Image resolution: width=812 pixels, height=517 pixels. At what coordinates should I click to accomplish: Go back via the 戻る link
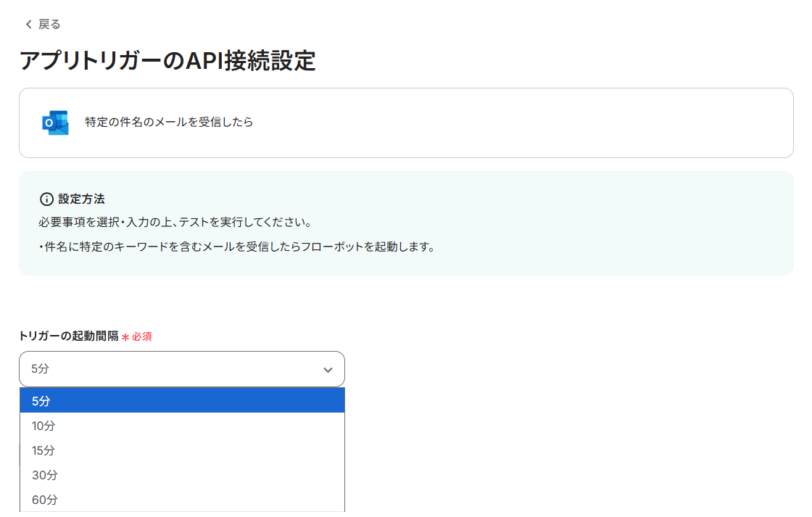(49, 25)
